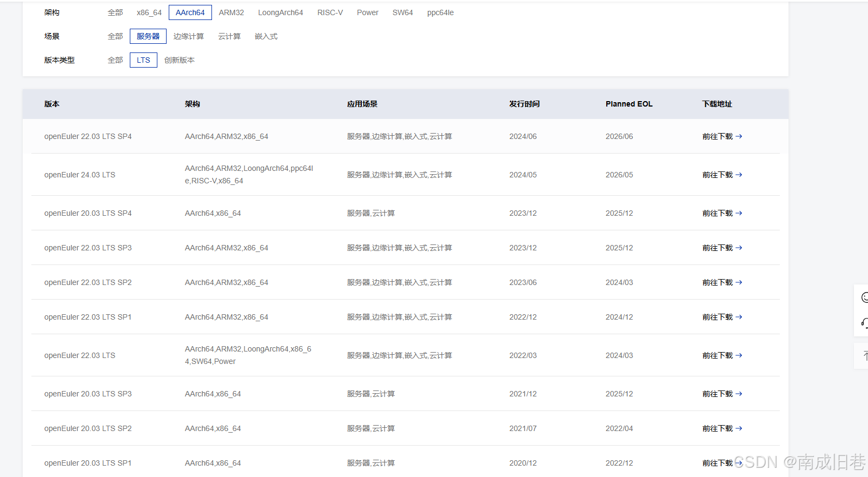Click openEuler 22.03 LTS SP4 version name
This screenshot has width=868, height=477.
pos(88,136)
